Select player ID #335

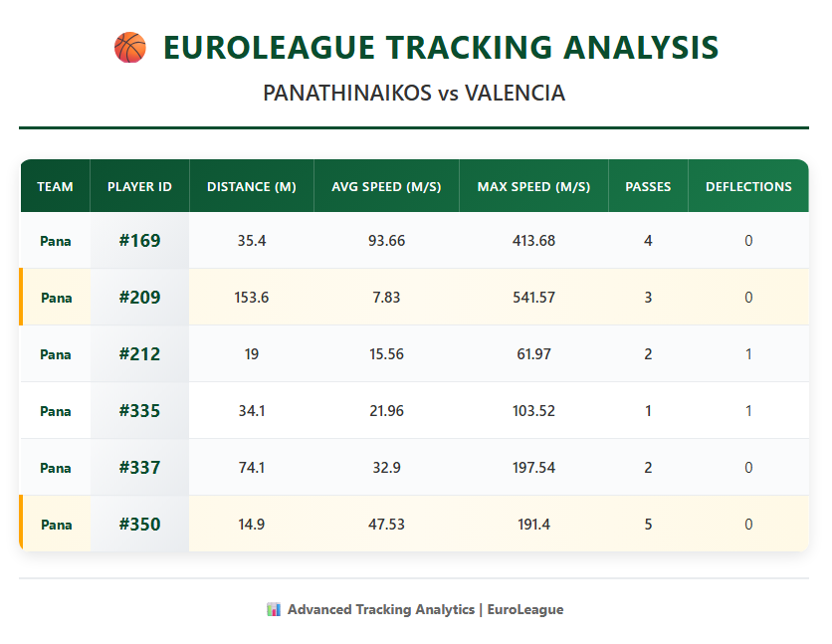pos(139,411)
